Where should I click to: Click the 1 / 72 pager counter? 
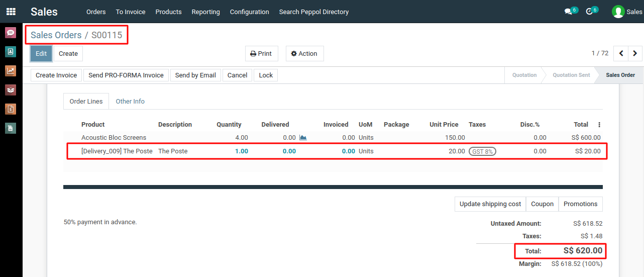(x=600, y=53)
